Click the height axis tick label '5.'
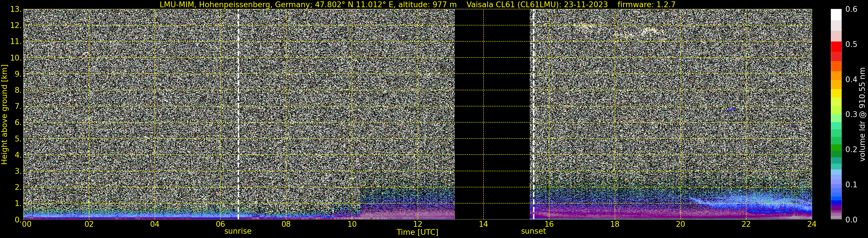868x238 pixels. 18,139
